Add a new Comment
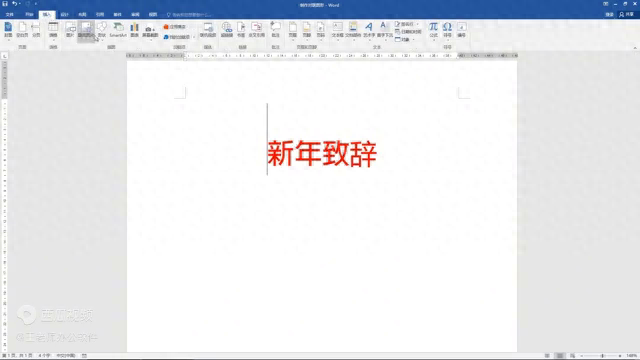Screen dimensions: 640x360 (x=276, y=30)
